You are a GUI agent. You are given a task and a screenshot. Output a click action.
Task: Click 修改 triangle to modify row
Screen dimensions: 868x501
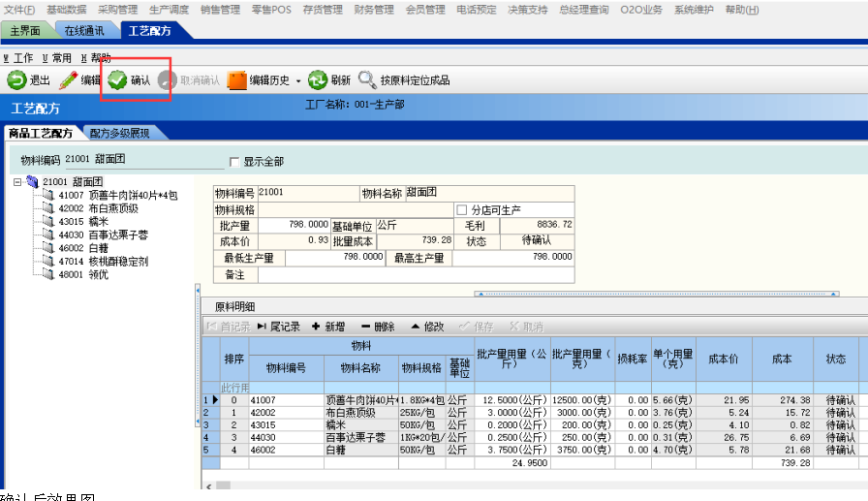pyautogui.click(x=427, y=327)
